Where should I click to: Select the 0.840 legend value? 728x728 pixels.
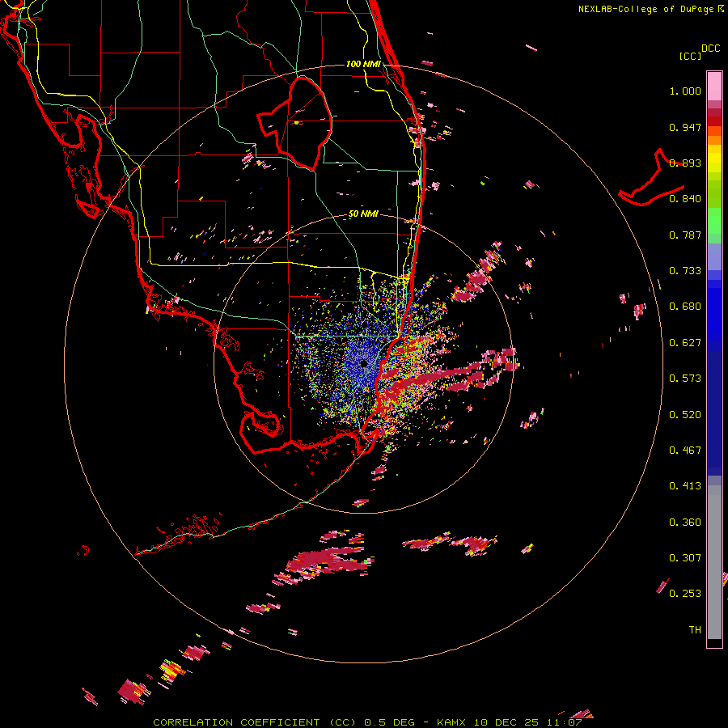(685, 199)
